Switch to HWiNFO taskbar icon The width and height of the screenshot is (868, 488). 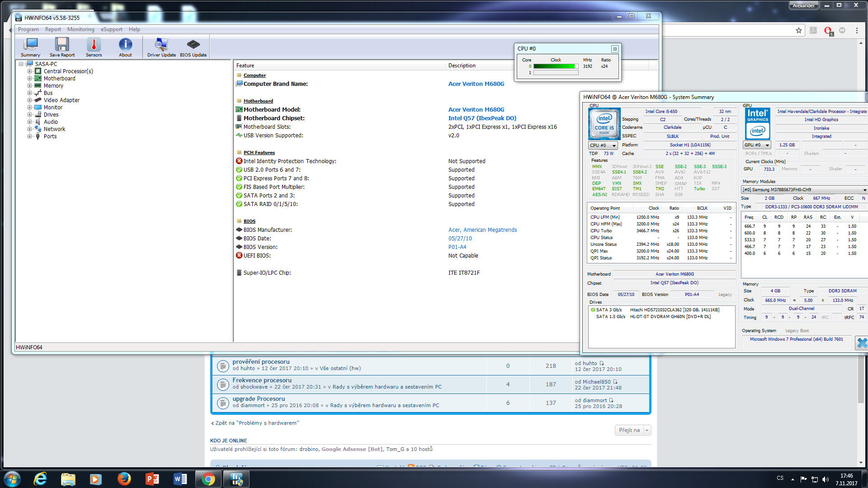point(236,479)
